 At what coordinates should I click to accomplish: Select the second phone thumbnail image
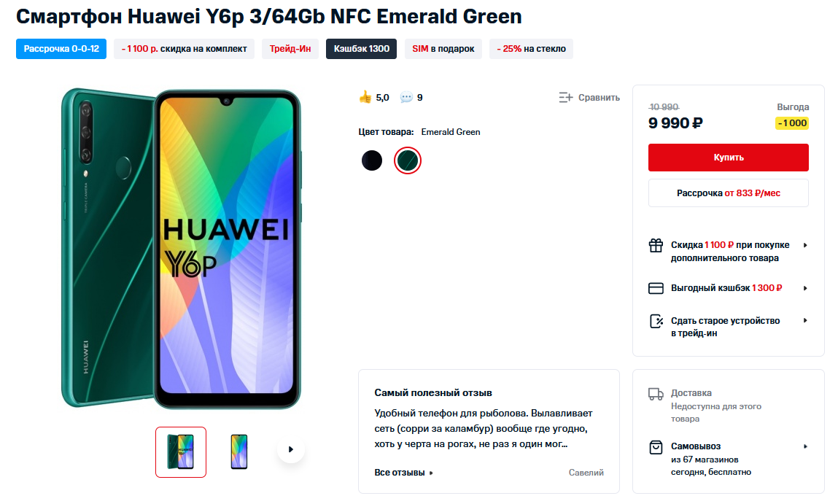[x=239, y=452]
